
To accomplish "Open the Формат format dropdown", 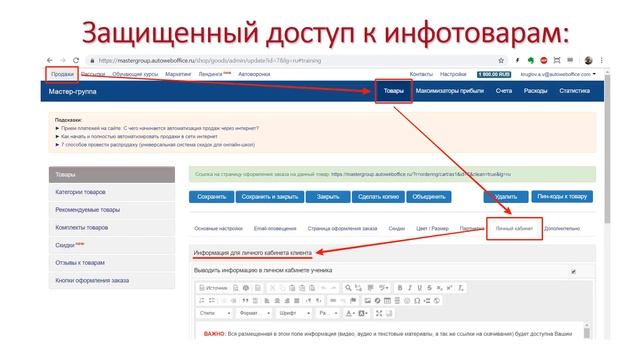I will 255,313.
